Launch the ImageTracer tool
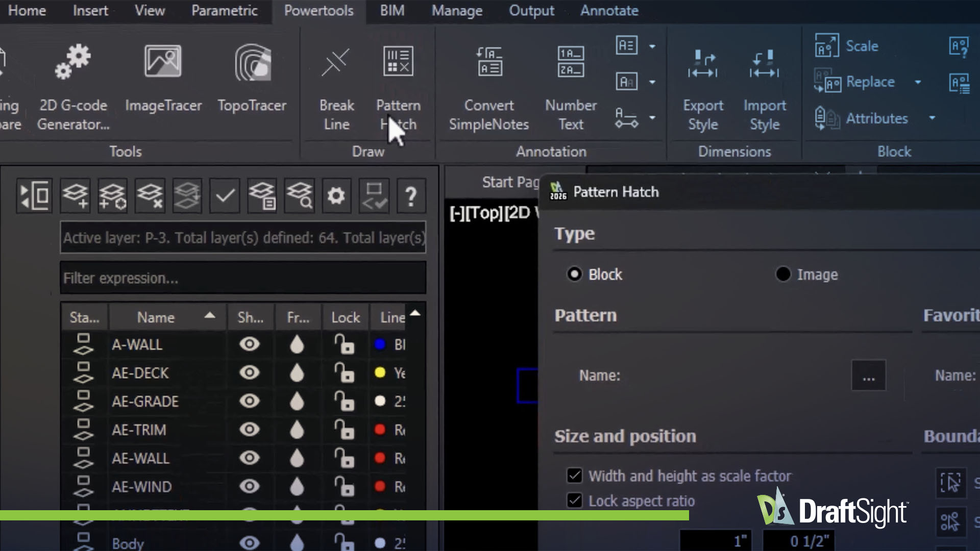The image size is (980, 551). (x=163, y=78)
